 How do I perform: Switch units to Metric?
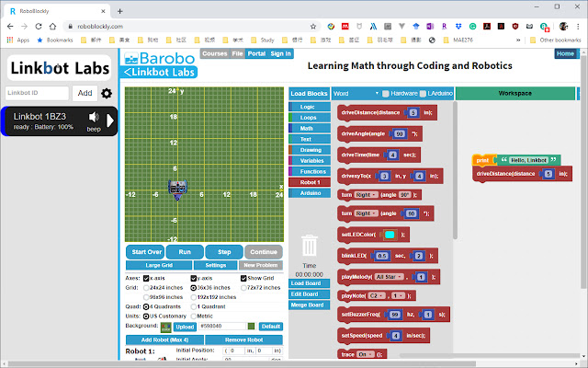pos(194,316)
